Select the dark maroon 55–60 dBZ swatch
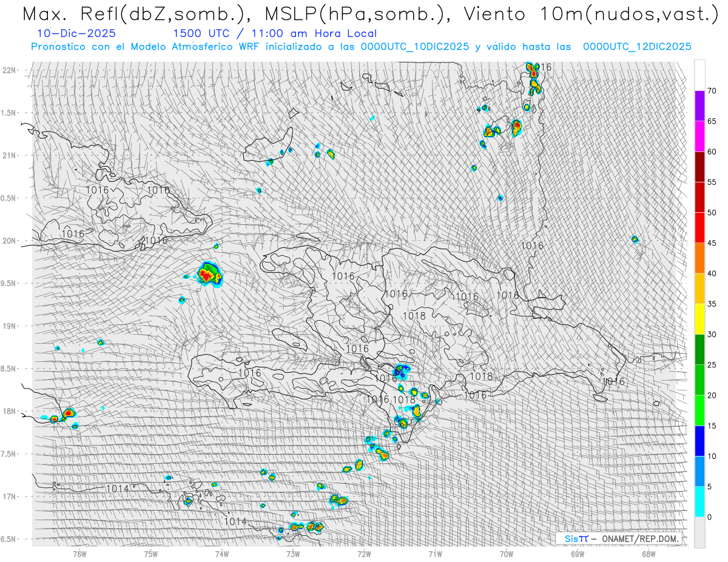The image size is (728, 562). point(699,167)
